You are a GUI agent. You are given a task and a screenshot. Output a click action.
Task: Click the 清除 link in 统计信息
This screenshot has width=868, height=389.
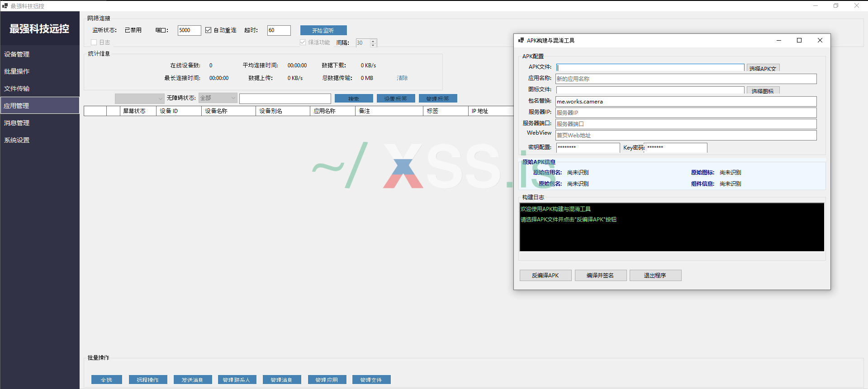pos(402,78)
